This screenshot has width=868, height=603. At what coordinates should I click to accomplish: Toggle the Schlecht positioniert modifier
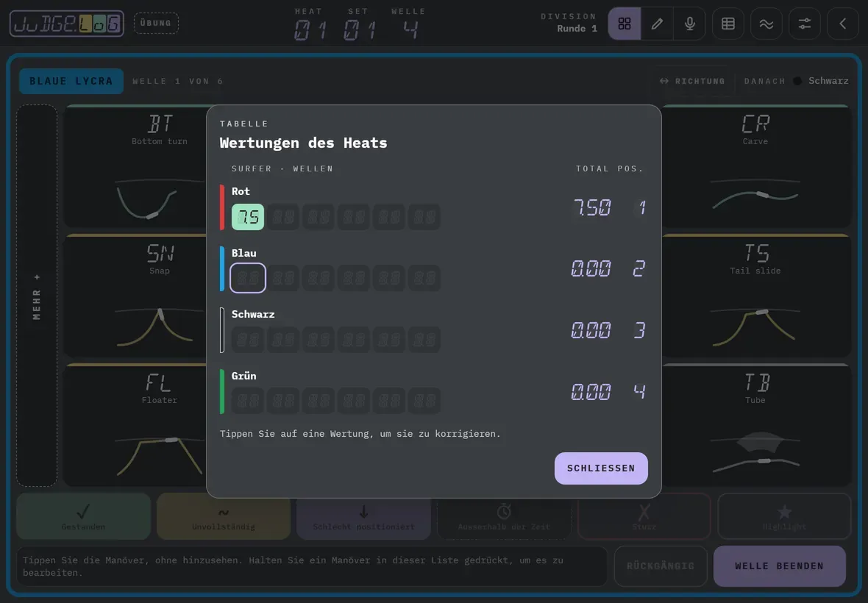point(363,516)
